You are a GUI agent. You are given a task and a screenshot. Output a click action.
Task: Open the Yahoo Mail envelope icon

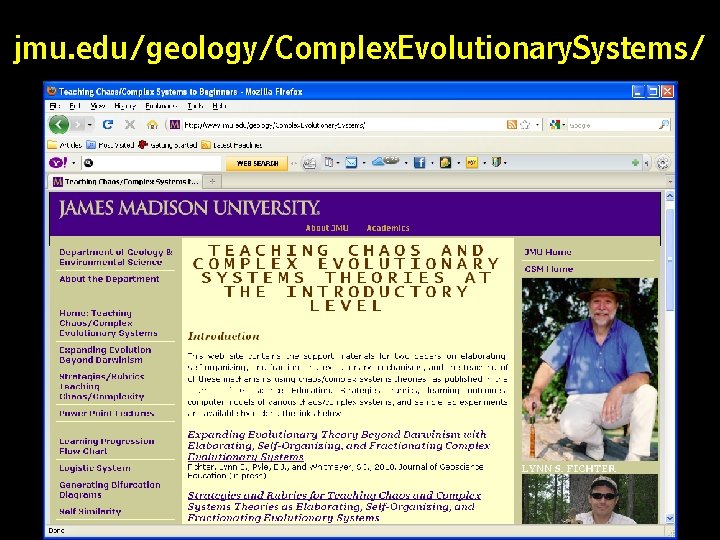click(x=351, y=163)
